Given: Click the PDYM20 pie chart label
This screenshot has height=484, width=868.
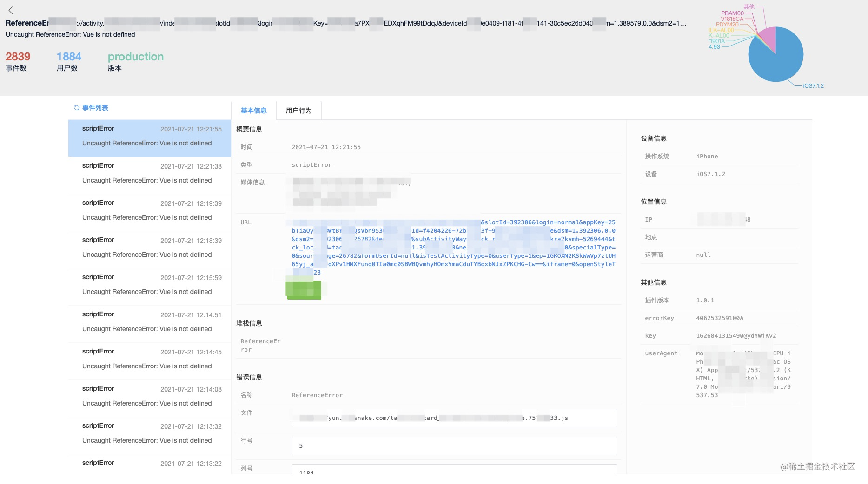Looking at the screenshot, I should (727, 25).
